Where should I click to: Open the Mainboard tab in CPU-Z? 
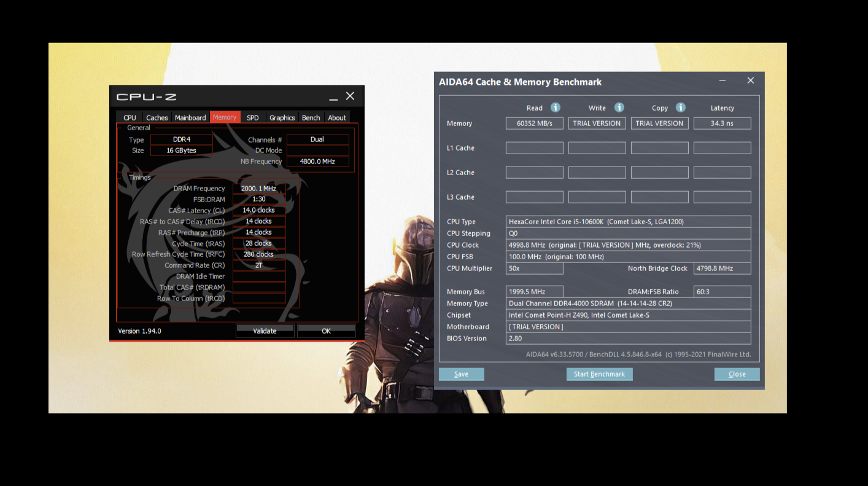[190, 117]
